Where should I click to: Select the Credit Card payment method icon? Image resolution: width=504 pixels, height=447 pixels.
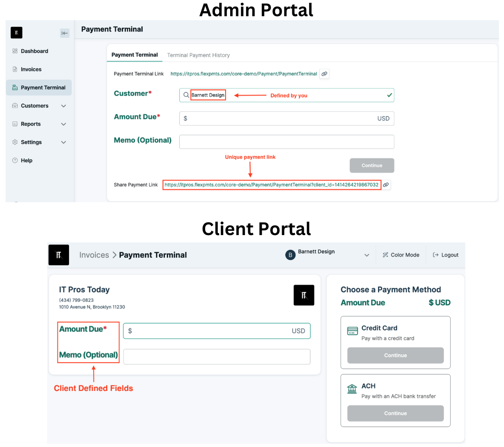tap(353, 330)
